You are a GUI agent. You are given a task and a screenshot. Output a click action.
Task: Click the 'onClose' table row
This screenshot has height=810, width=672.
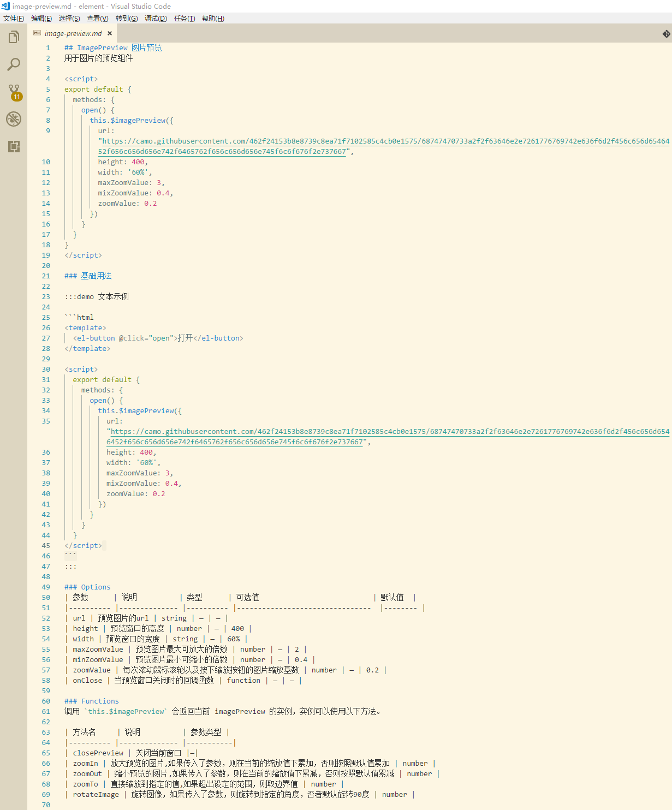point(183,681)
